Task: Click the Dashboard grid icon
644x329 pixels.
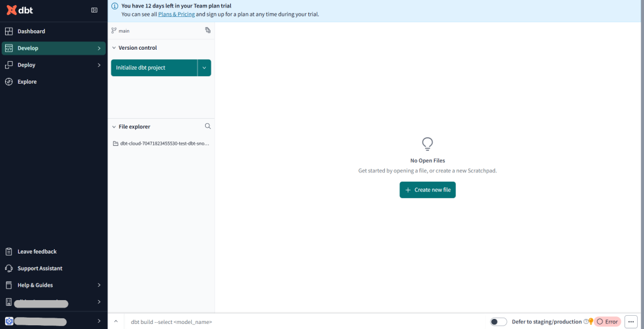Action: coord(9,31)
